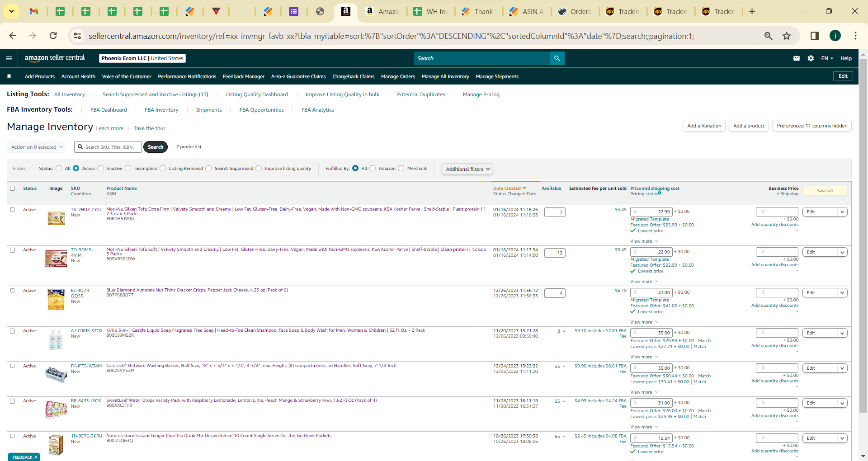Click the black Search button beside SKU field
Image resolution: width=868 pixels, height=461 pixels.
(156, 147)
